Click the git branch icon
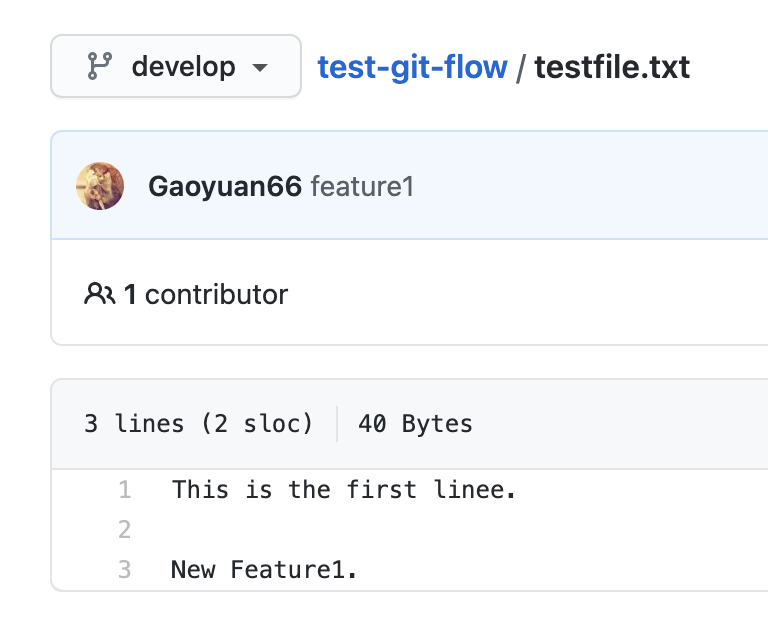768x622 pixels. pyautogui.click(x=98, y=67)
